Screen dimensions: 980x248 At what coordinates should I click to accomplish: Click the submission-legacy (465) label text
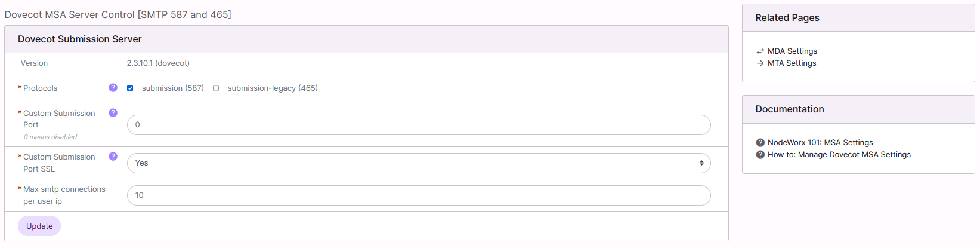[x=273, y=88]
